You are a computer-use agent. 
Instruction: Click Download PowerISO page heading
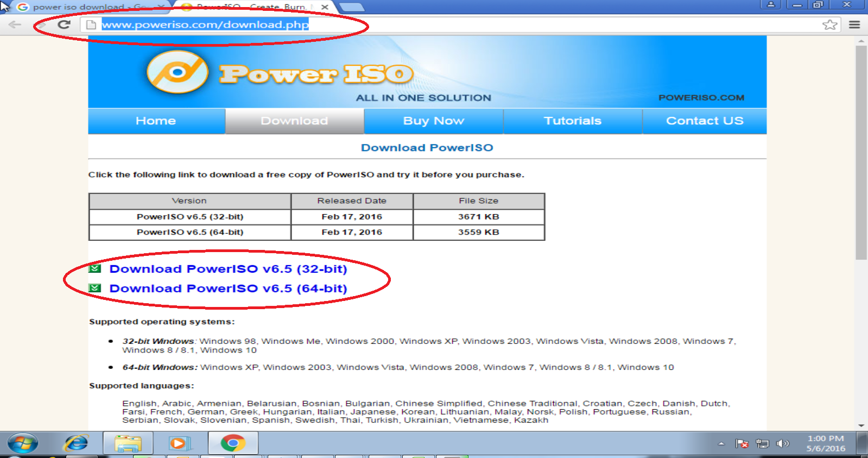[x=427, y=148]
